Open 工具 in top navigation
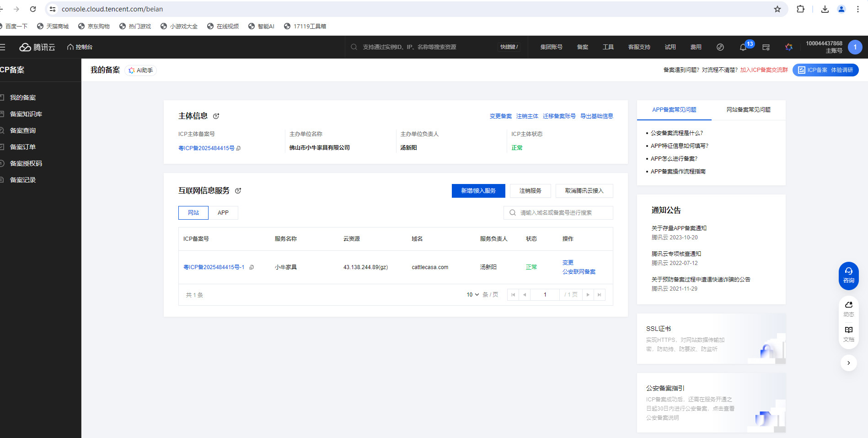Screen dimensions: 868x438 [608, 47]
